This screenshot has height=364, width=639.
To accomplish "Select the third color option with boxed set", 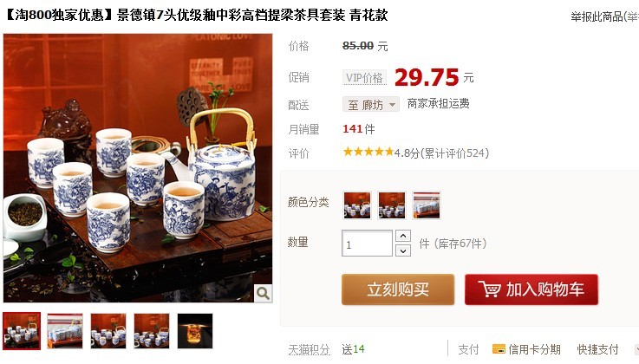I will coord(427,205).
